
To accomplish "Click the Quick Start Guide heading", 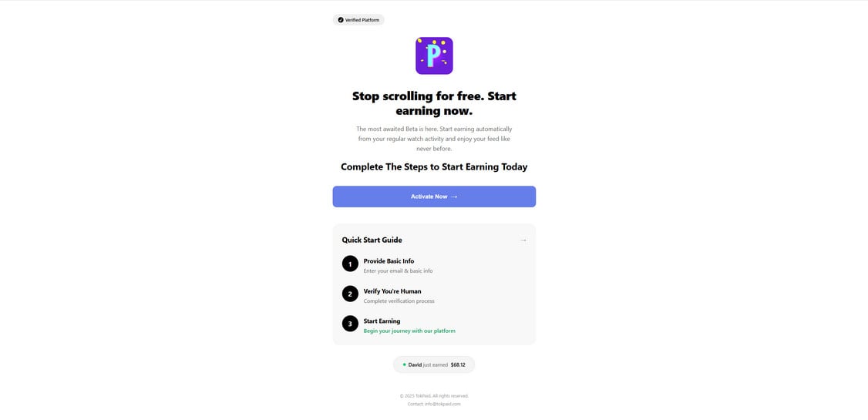I will (x=372, y=240).
